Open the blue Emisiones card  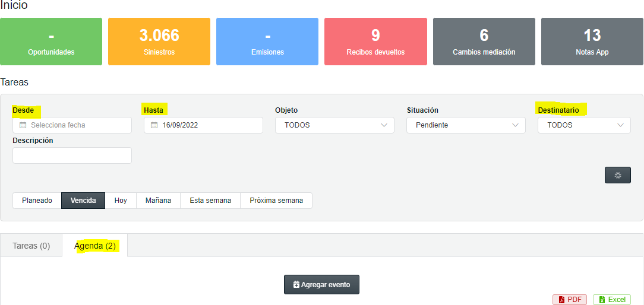pos(267,42)
